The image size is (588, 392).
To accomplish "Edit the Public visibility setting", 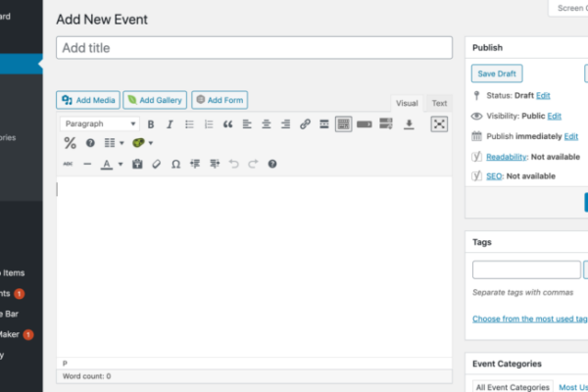I will pos(555,116).
